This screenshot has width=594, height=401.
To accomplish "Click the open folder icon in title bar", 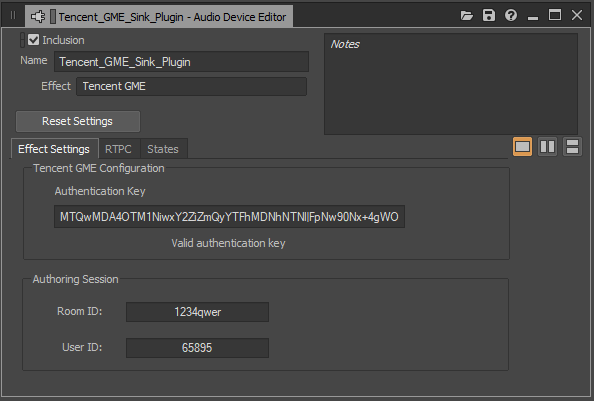I will click(x=467, y=16).
